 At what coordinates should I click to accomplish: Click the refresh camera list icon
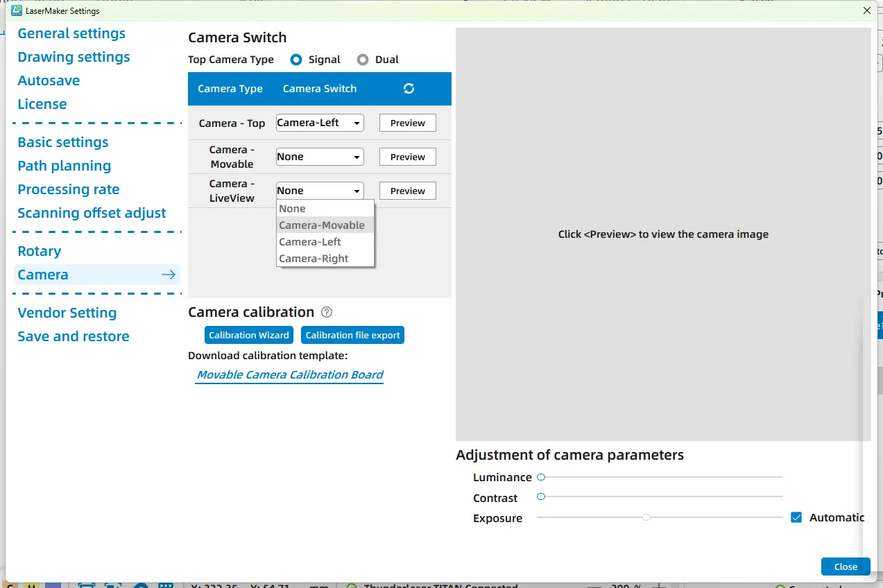pos(409,88)
